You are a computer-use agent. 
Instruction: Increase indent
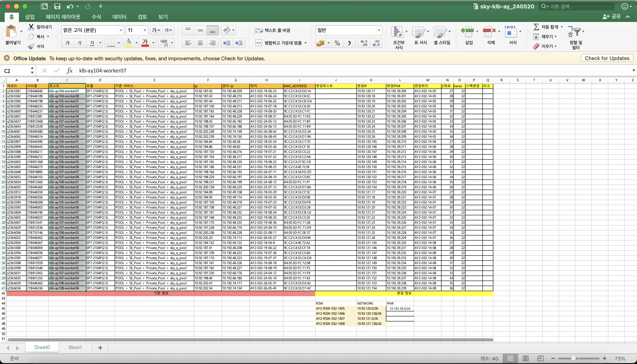tap(239, 43)
